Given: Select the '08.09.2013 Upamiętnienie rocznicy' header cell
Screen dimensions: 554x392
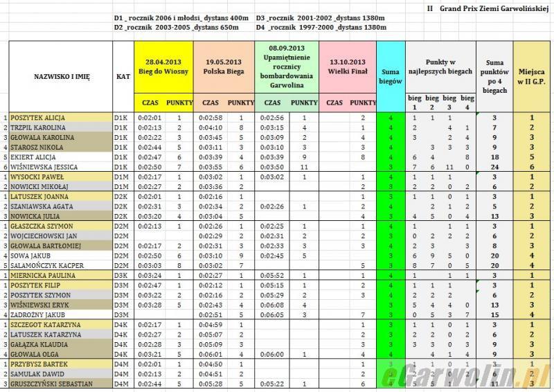Looking at the screenshot, I should coord(287,66).
